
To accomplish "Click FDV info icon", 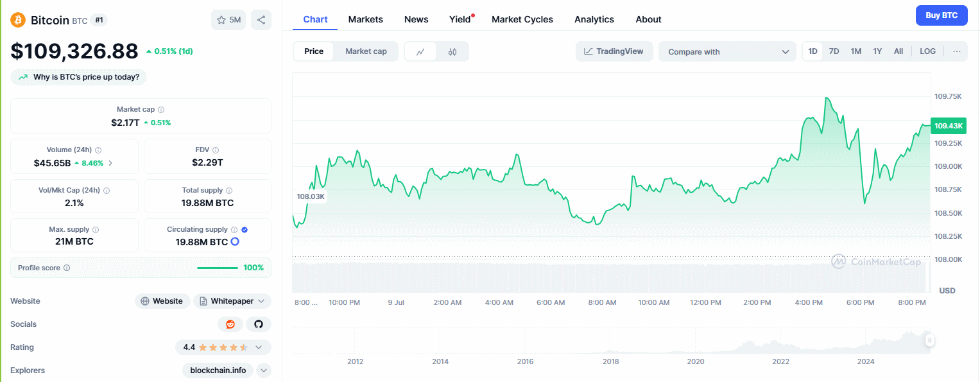I will [x=216, y=150].
